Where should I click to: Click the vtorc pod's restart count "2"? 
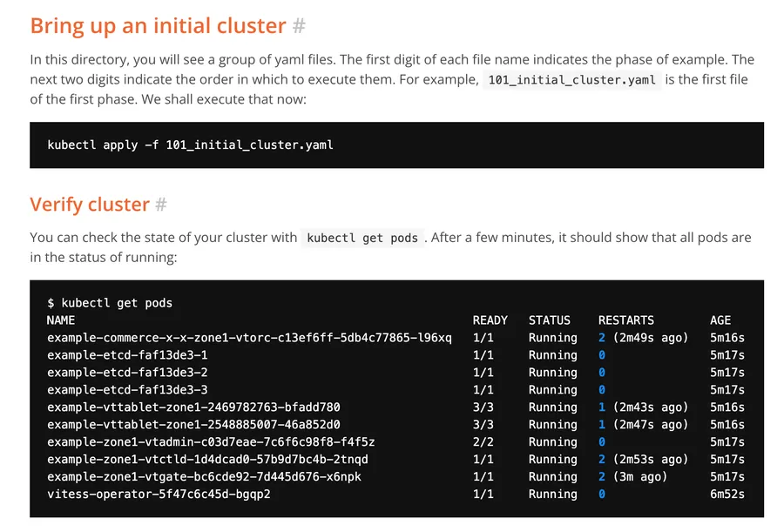(602, 338)
